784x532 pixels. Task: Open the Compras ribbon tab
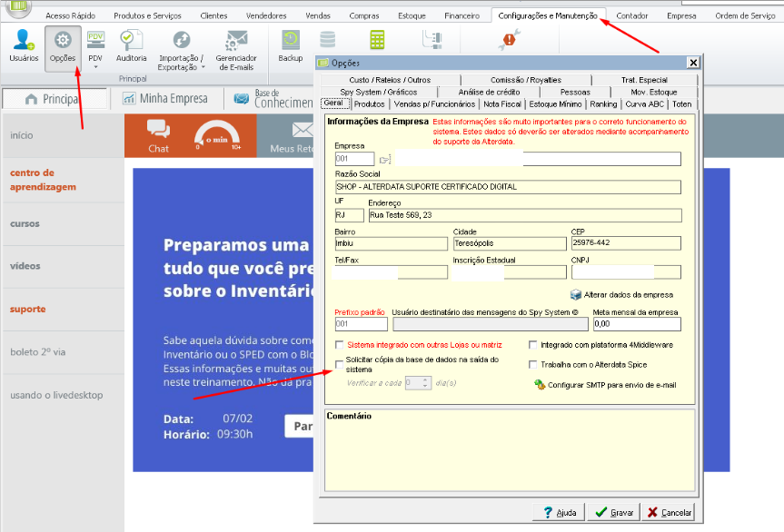pos(364,15)
